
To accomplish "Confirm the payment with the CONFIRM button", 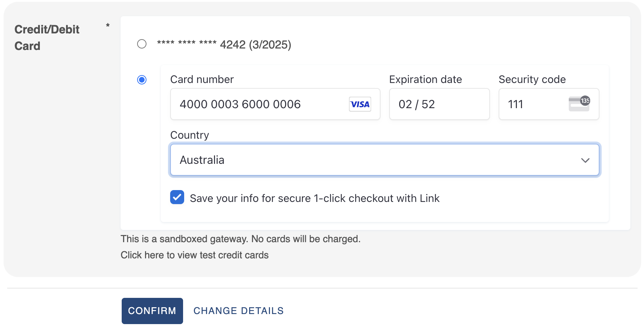I will tap(152, 311).
